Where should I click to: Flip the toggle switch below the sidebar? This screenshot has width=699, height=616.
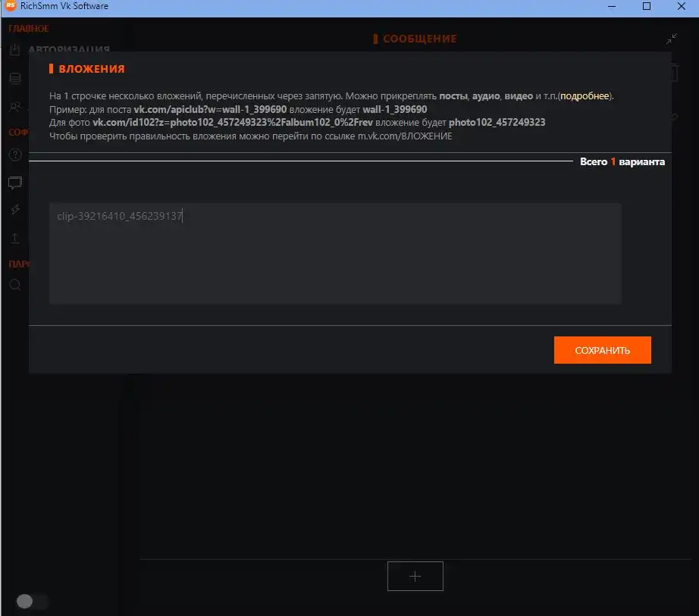31,602
